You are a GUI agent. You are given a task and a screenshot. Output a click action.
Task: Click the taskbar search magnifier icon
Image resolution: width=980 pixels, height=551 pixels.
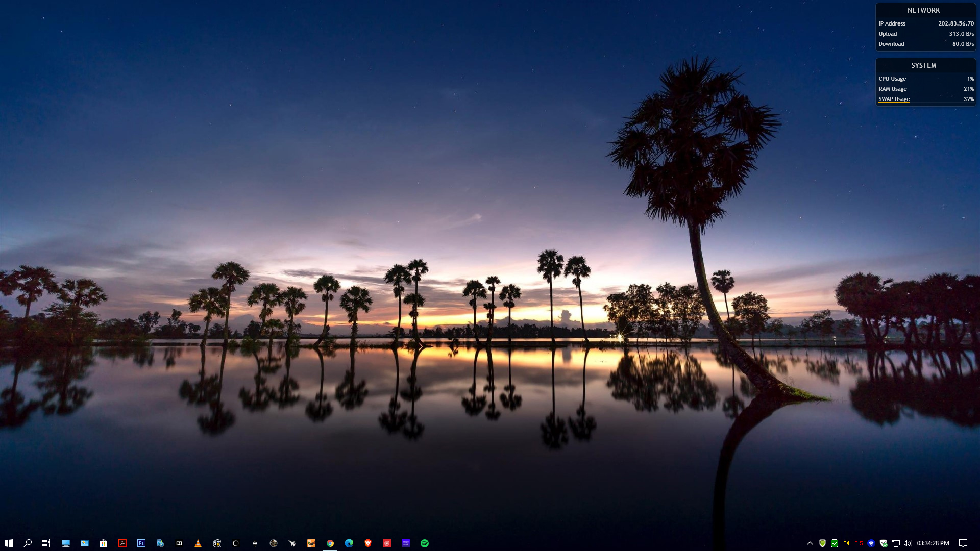pyautogui.click(x=28, y=543)
